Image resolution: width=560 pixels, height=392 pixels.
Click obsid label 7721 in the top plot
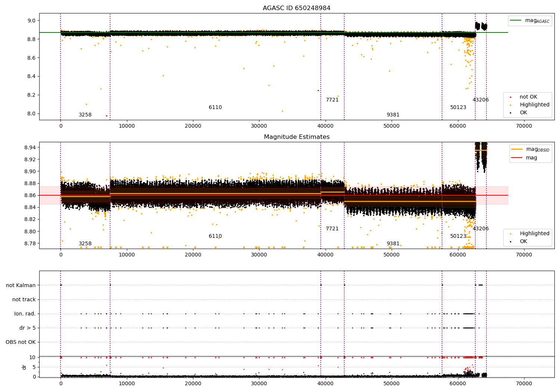click(332, 100)
